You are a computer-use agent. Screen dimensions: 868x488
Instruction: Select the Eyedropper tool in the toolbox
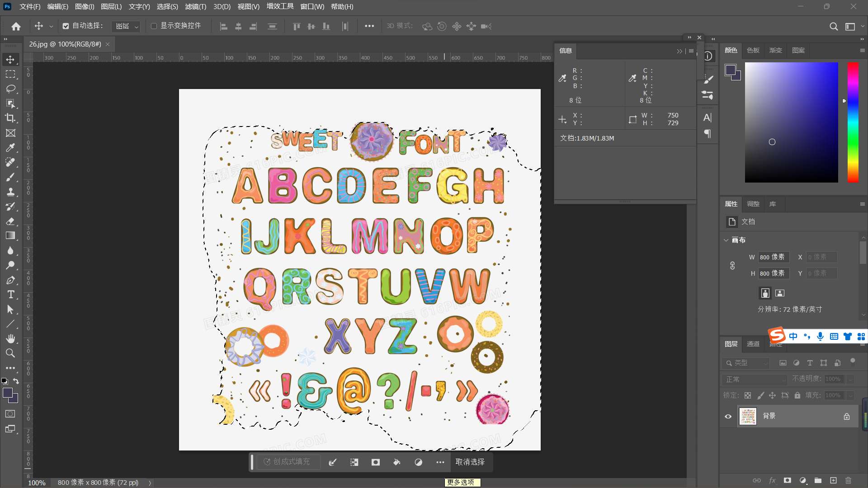[x=10, y=147]
